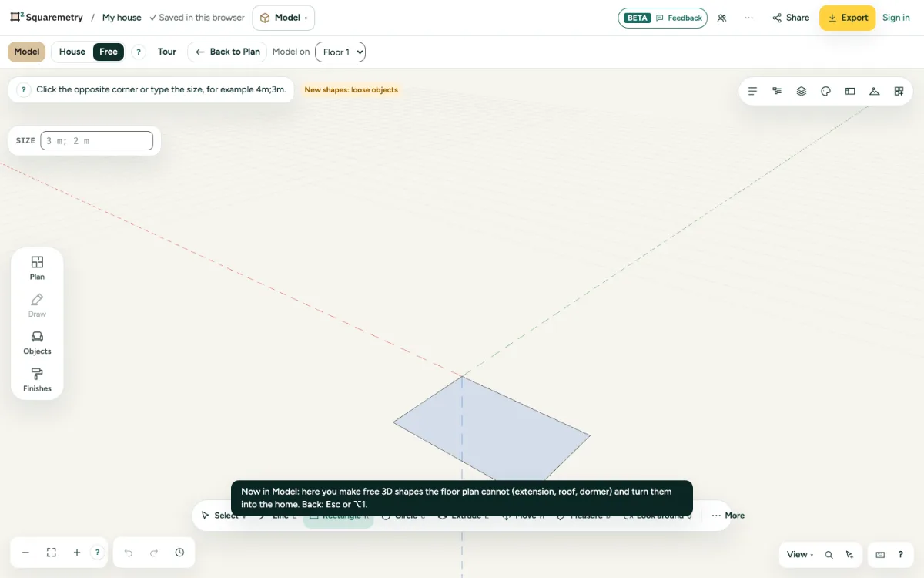Open the layers stack panel
Screen dimensions: 924x578
pyautogui.click(x=802, y=91)
